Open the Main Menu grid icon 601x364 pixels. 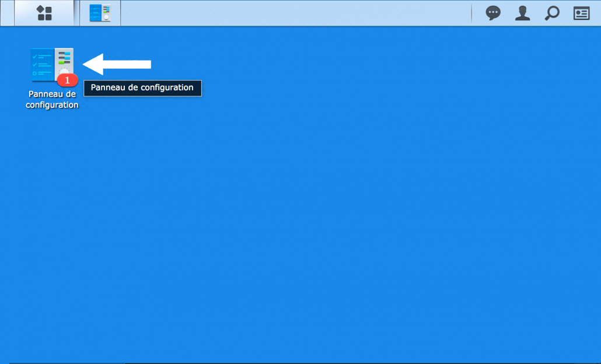[44, 13]
